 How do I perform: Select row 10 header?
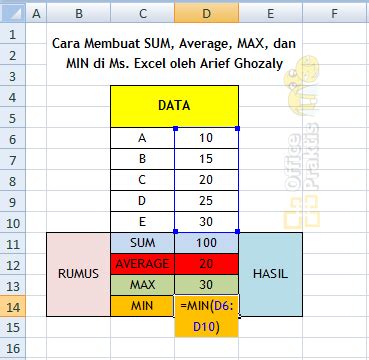12,223
